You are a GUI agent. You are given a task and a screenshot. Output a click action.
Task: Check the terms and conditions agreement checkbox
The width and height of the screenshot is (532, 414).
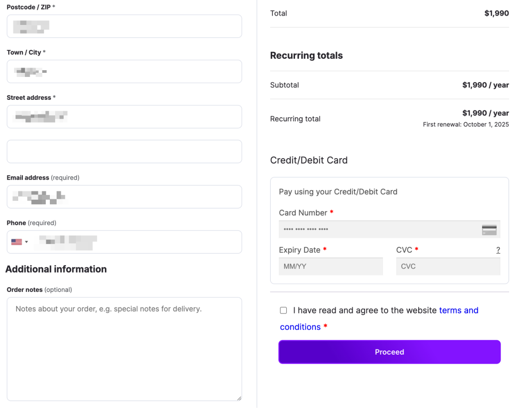283,310
